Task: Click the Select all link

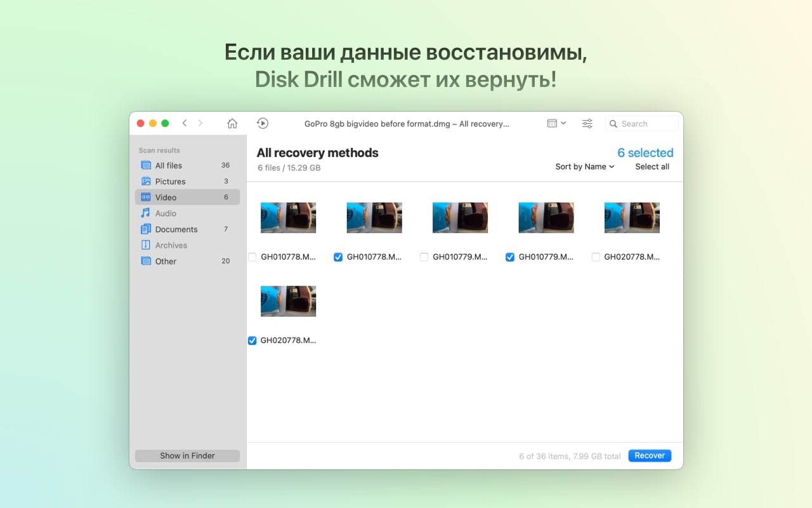Action: click(652, 166)
